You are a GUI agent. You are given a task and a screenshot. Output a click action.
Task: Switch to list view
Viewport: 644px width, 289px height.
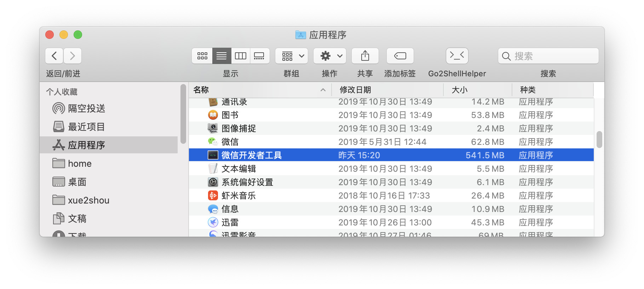click(222, 56)
